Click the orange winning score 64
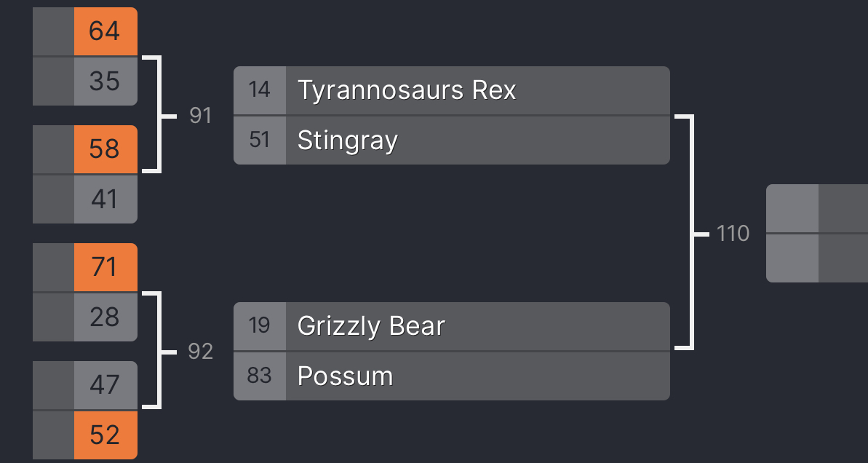 (105, 31)
